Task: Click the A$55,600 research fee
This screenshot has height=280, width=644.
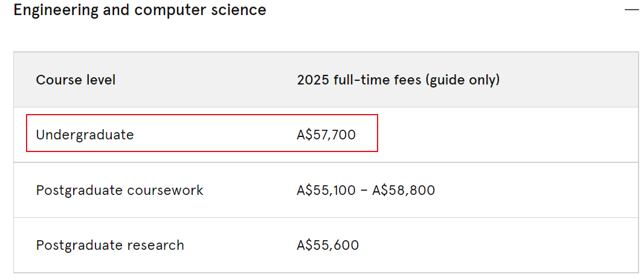Action: coord(328,245)
